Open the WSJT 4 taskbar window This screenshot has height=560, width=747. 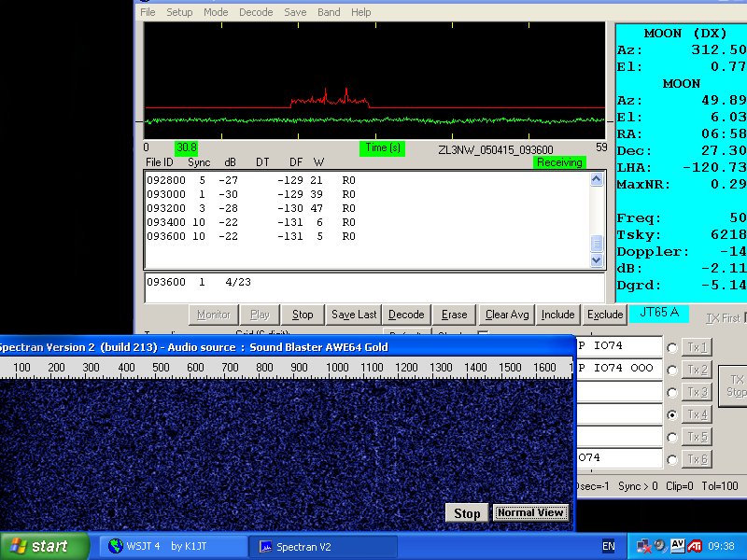[x=154, y=546]
